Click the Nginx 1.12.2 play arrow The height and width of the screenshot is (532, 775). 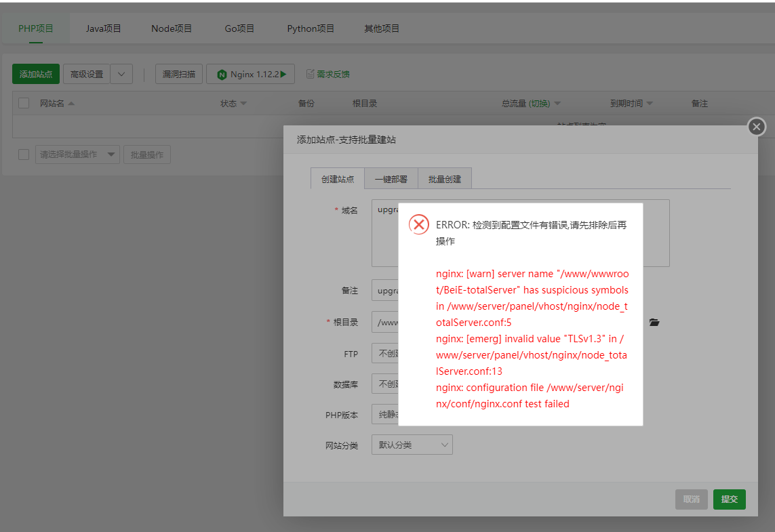tap(283, 74)
